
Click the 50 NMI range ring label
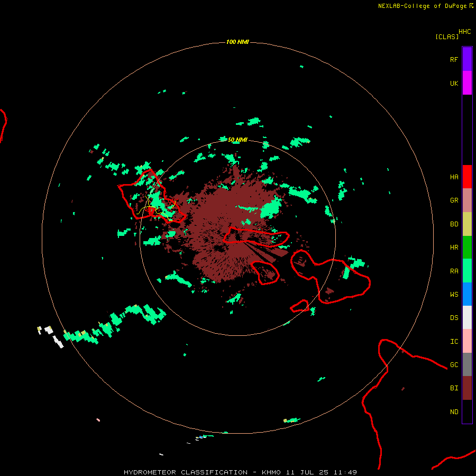point(237,140)
